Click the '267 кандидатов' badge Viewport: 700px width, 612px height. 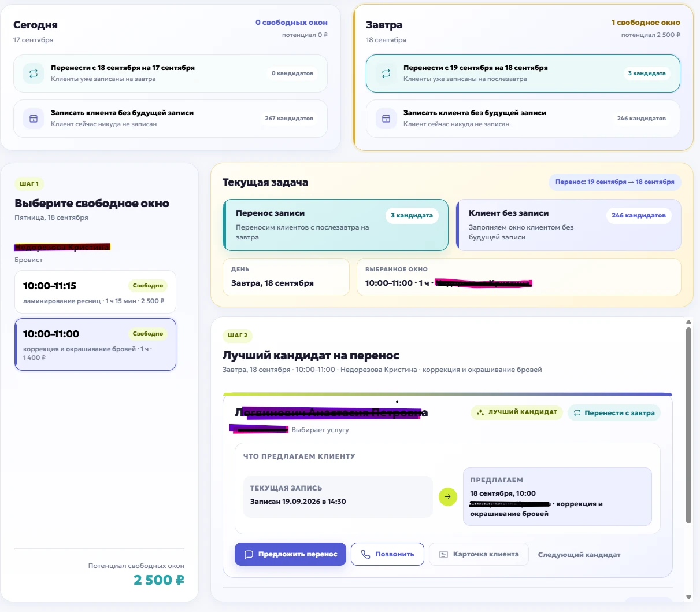(x=289, y=119)
